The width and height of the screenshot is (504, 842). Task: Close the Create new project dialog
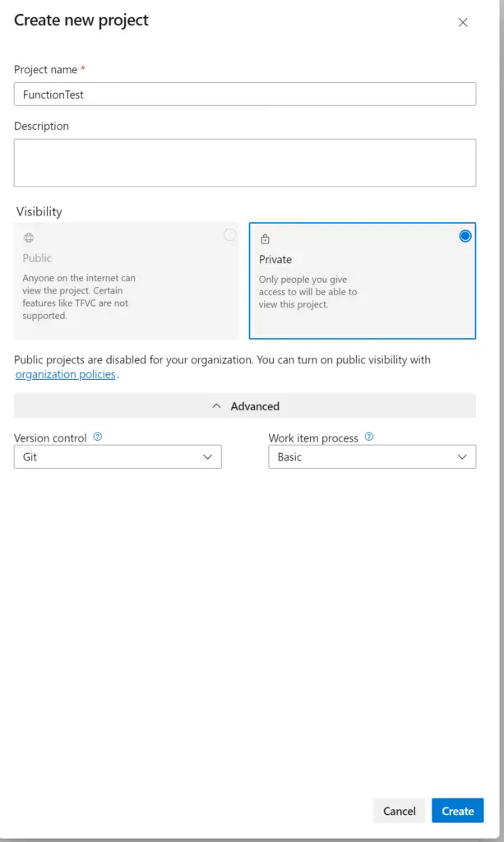click(463, 23)
